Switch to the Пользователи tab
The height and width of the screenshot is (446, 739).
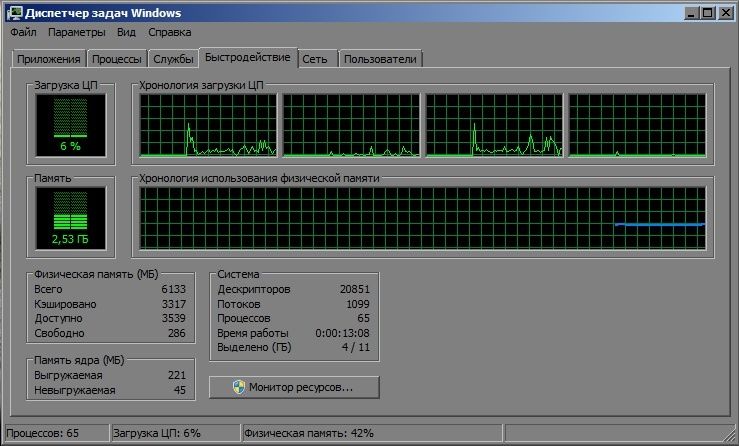coord(380,59)
